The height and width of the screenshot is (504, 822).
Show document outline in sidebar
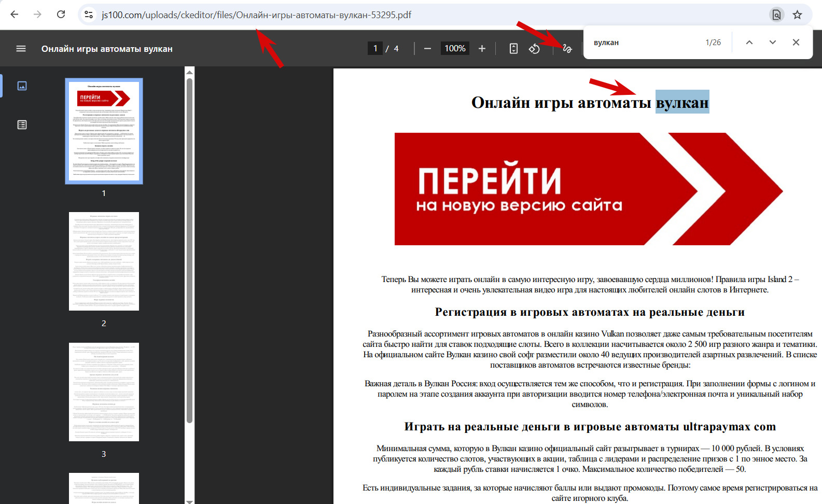(22, 124)
